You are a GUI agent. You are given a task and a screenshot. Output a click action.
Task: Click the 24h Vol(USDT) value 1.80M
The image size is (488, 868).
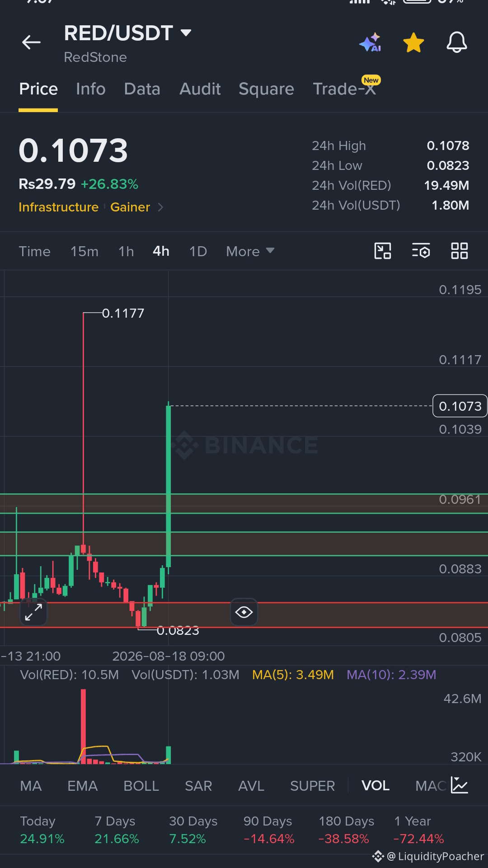(450, 205)
